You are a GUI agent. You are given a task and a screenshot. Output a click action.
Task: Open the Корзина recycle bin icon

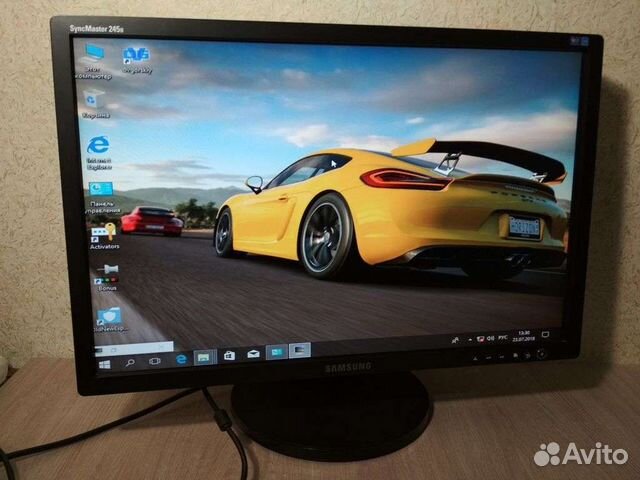click(x=95, y=104)
